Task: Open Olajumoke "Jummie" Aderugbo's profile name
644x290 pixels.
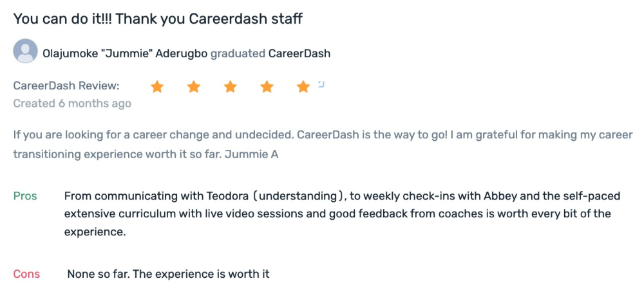Action: [125, 54]
